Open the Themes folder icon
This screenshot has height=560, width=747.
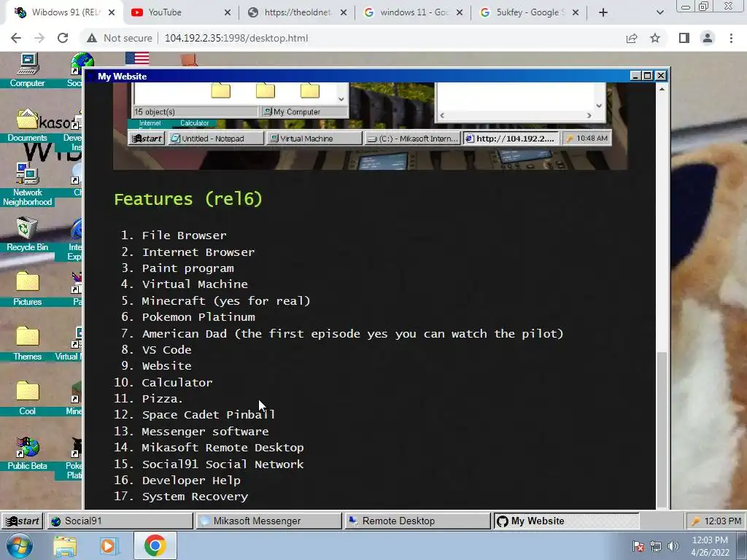(27, 344)
